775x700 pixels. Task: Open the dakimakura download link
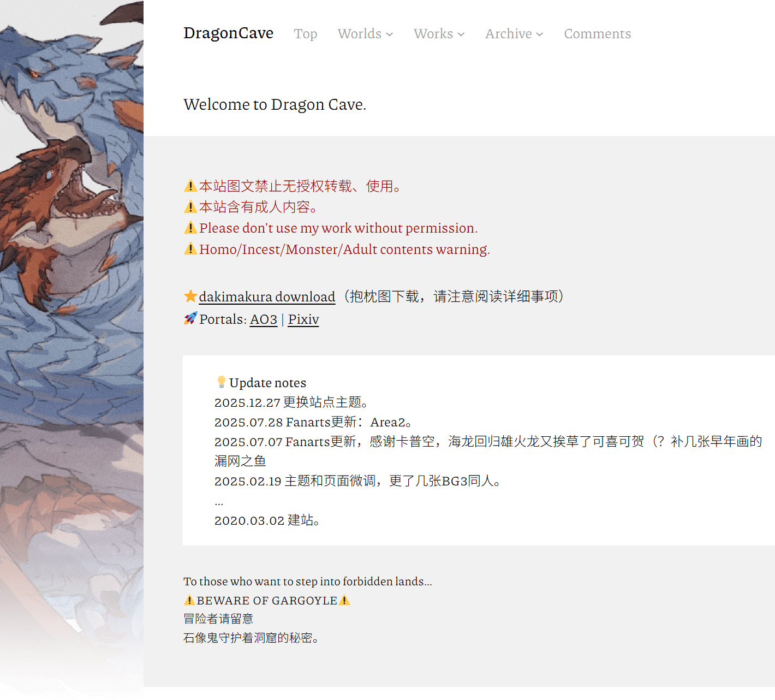[x=267, y=296]
